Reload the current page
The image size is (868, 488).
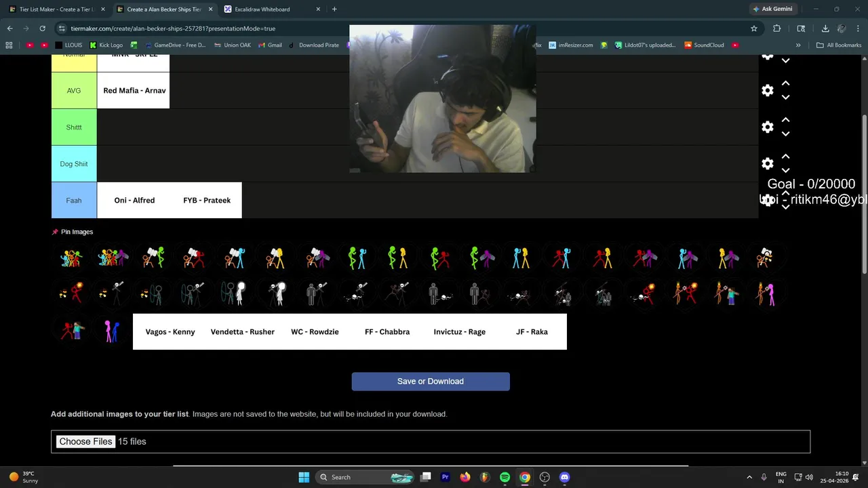click(x=42, y=28)
